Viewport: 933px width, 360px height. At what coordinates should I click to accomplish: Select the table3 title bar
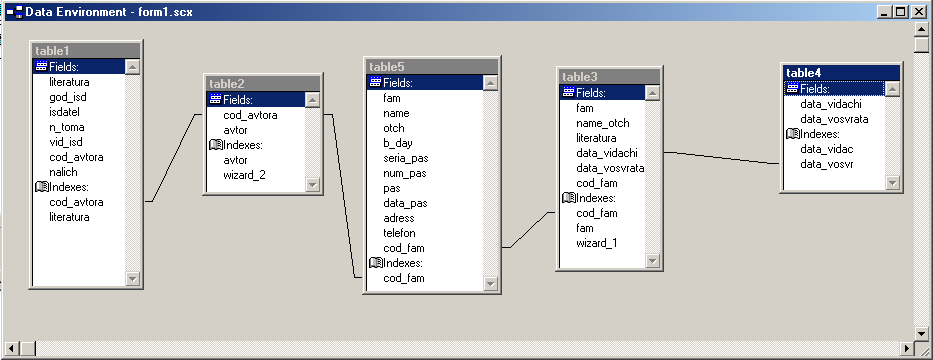coord(609,77)
